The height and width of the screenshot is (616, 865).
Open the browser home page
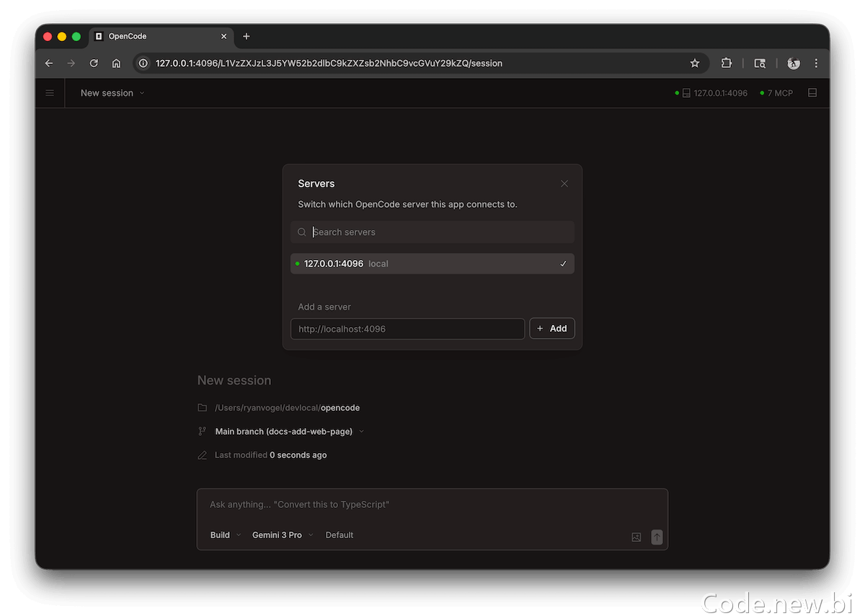pyautogui.click(x=116, y=63)
